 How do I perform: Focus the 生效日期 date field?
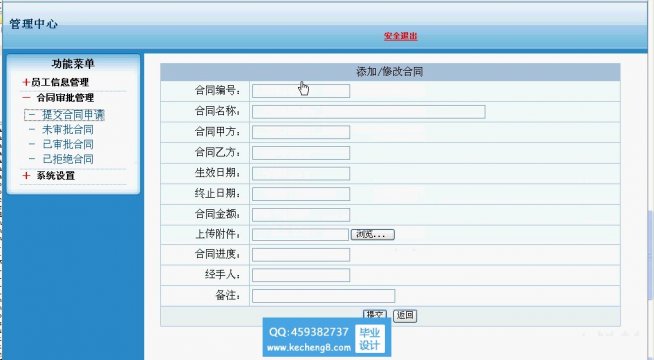(301, 173)
